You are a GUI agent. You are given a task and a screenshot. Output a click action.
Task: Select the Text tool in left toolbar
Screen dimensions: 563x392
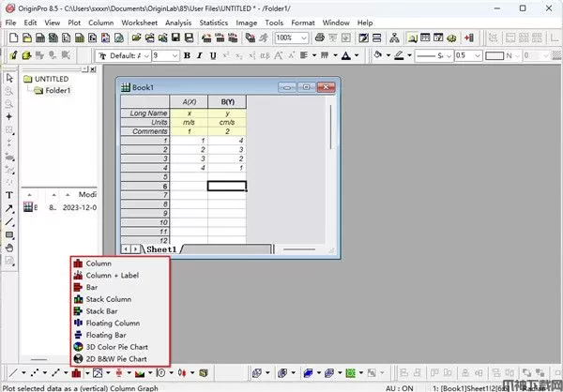[x=9, y=194]
